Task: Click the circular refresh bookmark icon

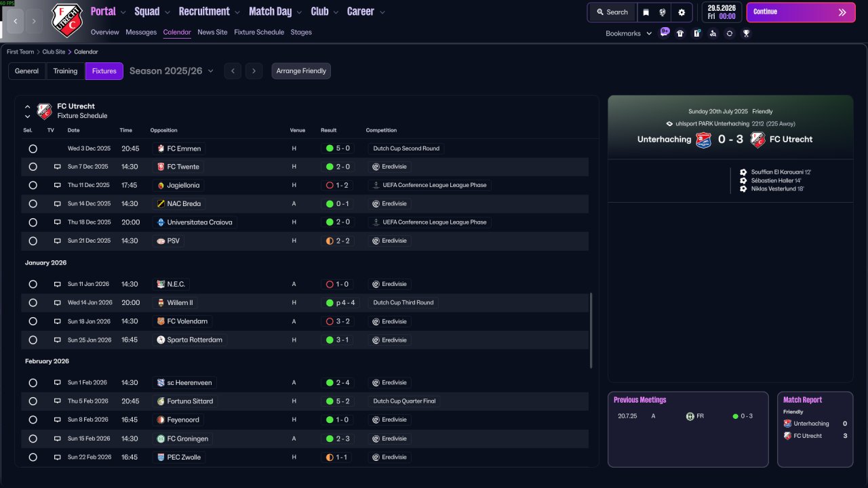Action: tap(730, 33)
